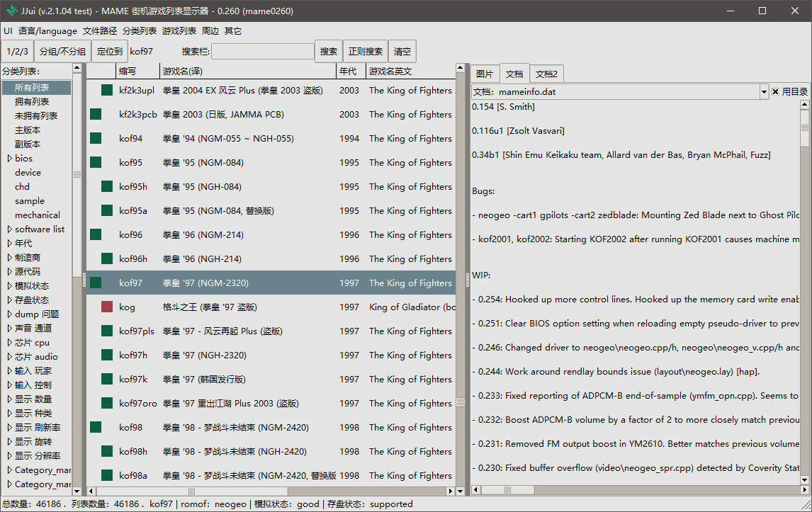Screen dimensions: 812x512
Task: Click the green status square beside kof94
Action: click(96, 137)
